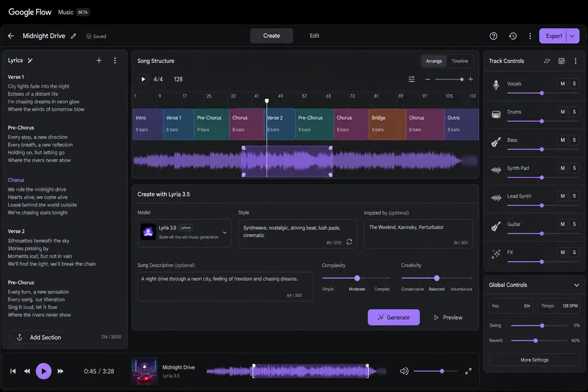Rename project with the pencil icon
Image resolution: width=588 pixels, height=392 pixels.
[x=73, y=36]
